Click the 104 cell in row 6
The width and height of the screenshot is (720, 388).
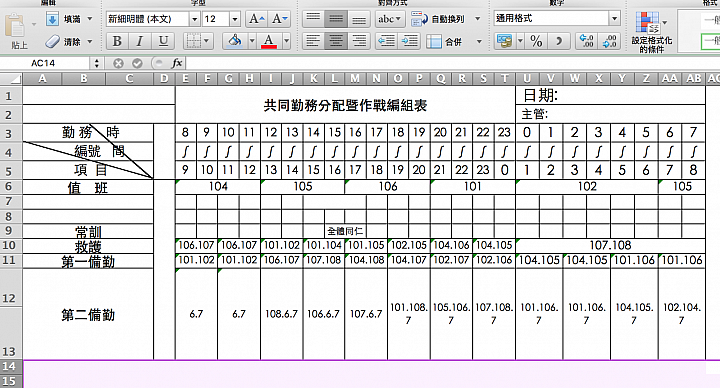[218, 186]
